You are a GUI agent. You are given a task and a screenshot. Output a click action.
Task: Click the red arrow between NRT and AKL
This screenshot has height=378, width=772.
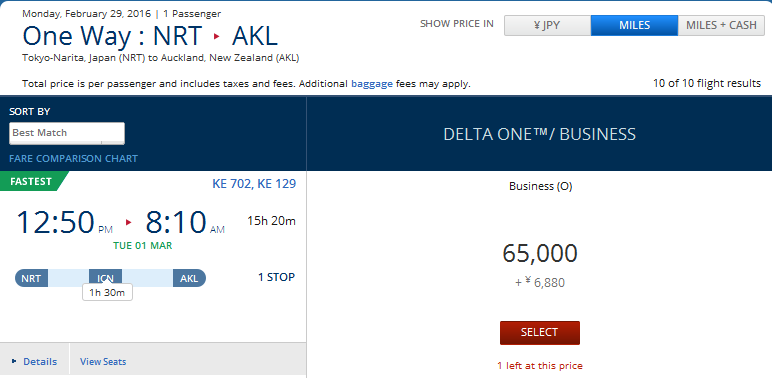216,36
